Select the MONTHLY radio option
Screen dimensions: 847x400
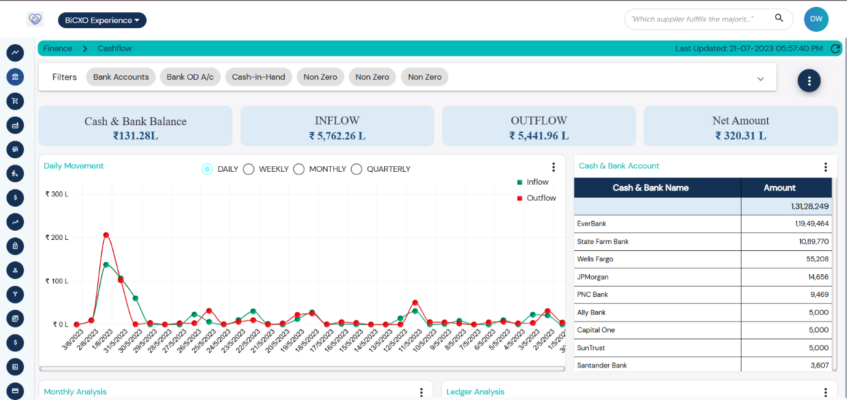299,169
